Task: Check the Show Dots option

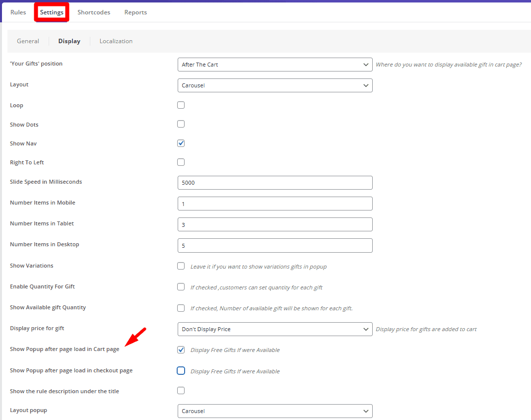Action: pos(181,124)
